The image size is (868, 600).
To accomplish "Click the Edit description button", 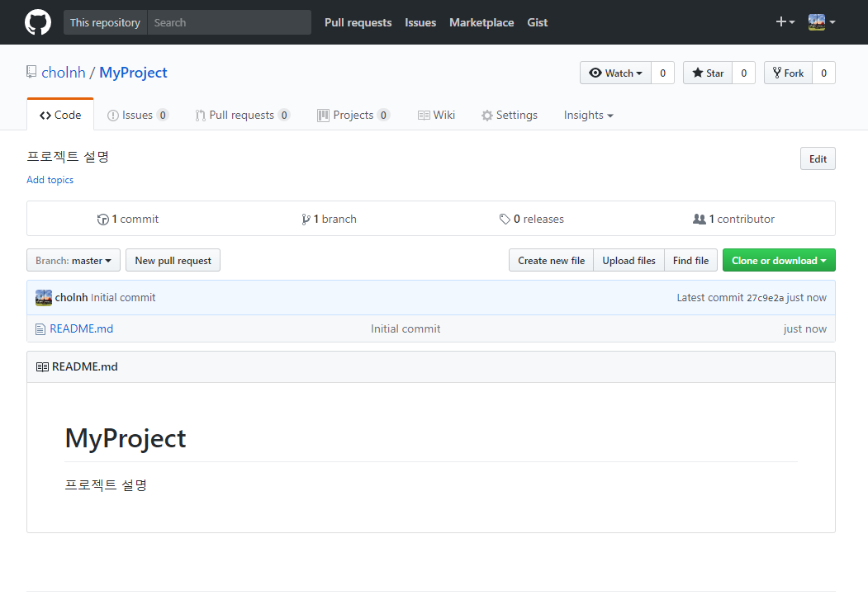I will tap(818, 158).
